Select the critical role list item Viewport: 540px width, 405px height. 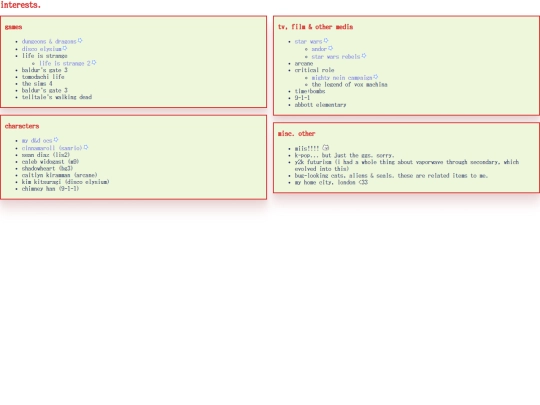point(314,70)
